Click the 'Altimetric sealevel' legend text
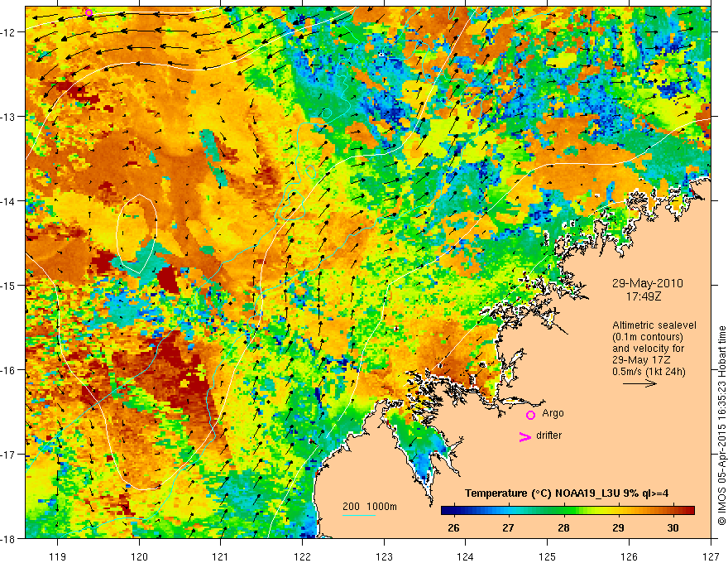This screenshot has width=728, height=563. coord(654,325)
